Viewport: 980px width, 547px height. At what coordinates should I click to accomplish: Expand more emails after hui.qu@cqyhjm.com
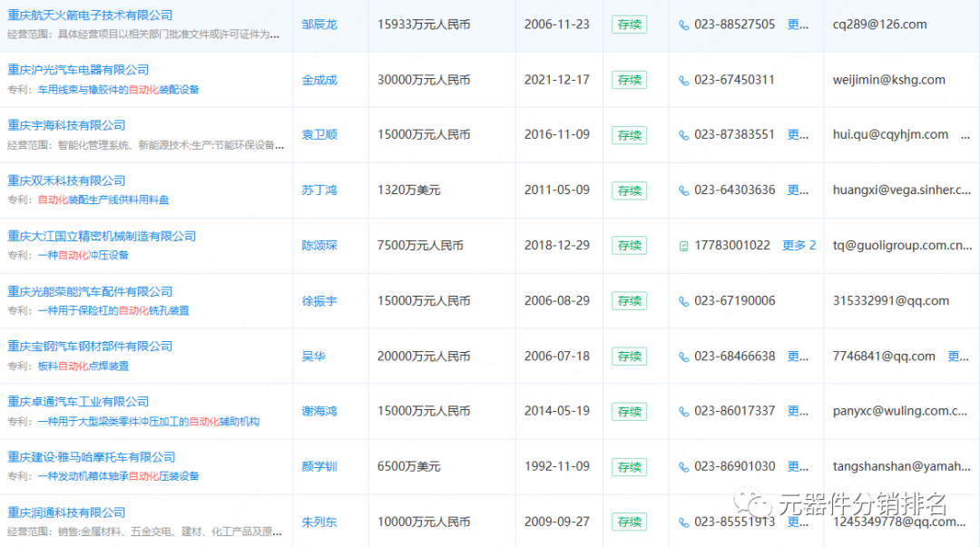pyautogui.click(x=965, y=135)
